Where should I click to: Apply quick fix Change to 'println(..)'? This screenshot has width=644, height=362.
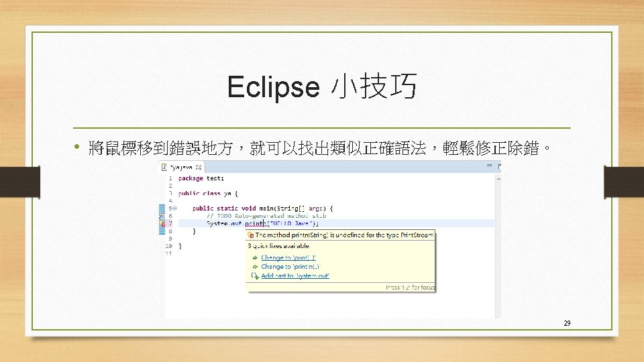290,266
